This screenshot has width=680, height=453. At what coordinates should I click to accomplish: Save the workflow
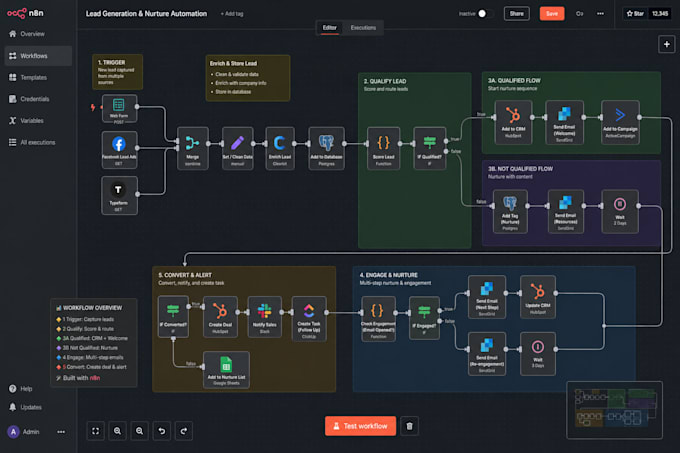pyautogui.click(x=552, y=13)
